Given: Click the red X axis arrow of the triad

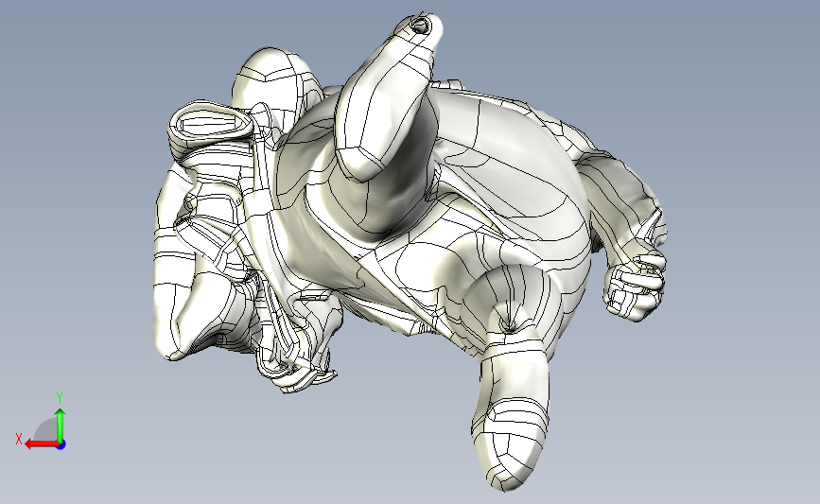Looking at the screenshot, I should pyautogui.click(x=42, y=444).
